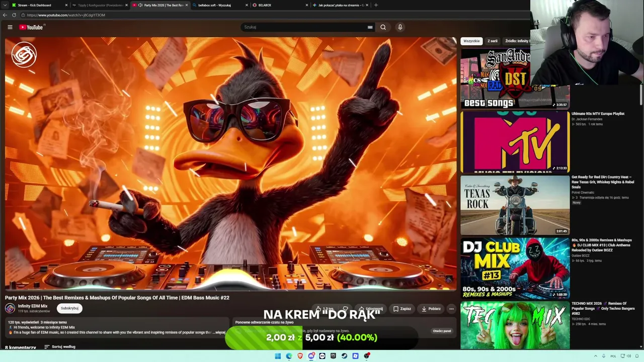Expand description with ...więcej
Image resolution: width=644 pixels, height=362 pixels.
[x=219, y=332]
